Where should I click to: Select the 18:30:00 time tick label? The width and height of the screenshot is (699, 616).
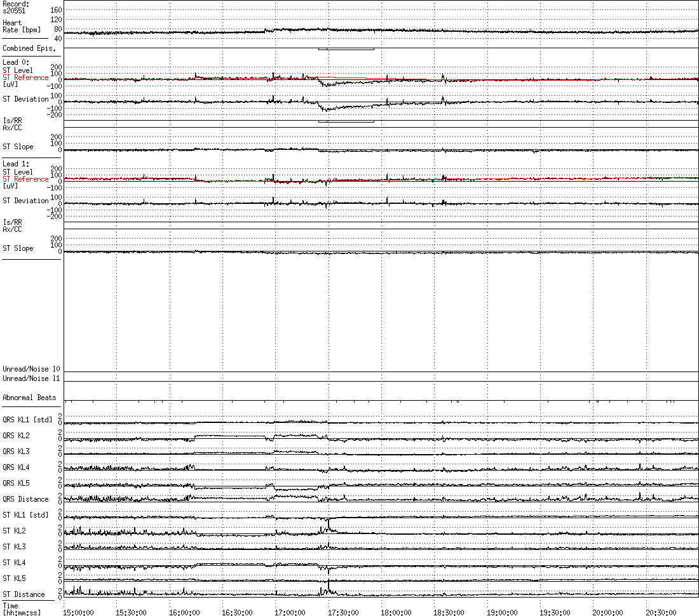[448, 612]
